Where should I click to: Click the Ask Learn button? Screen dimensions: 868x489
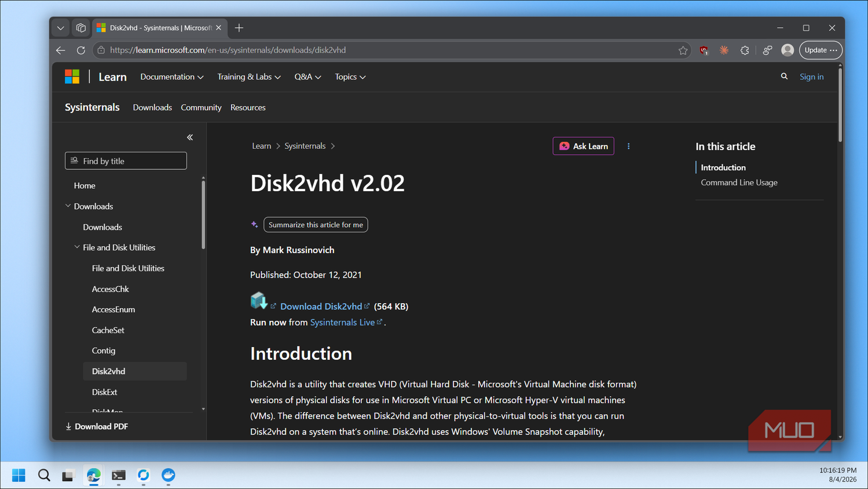coord(584,146)
